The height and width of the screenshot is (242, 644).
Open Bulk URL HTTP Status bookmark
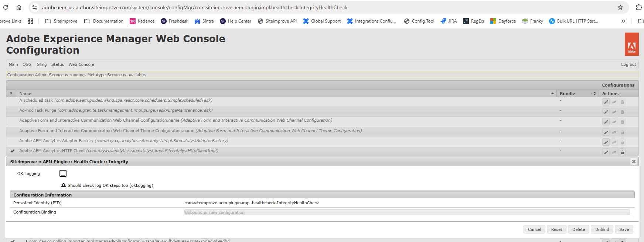click(573, 21)
